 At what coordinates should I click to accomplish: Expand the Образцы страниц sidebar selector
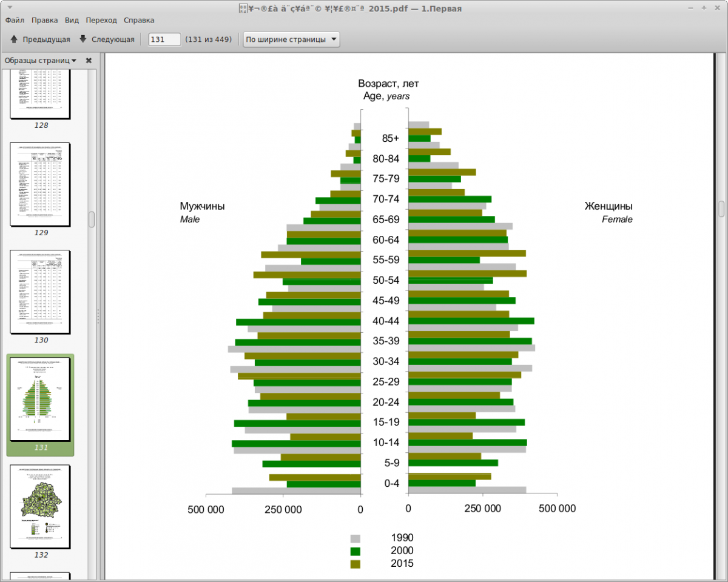[x=41, y=61]
